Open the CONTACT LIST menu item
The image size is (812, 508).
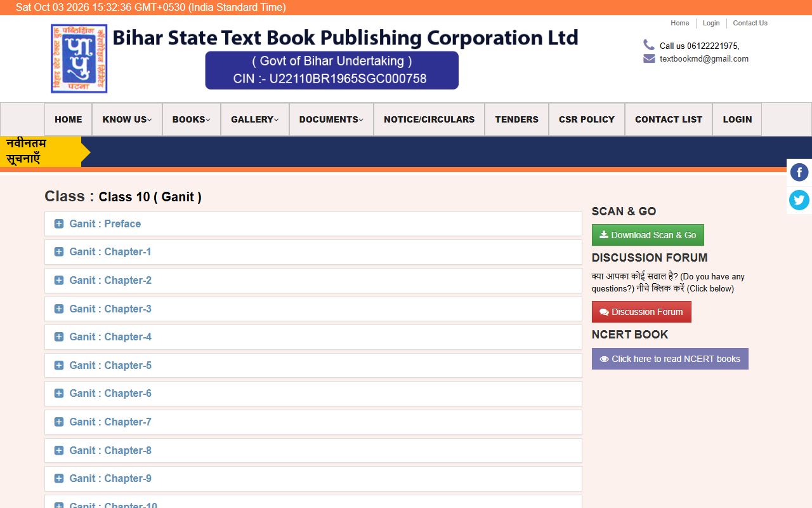point(669,119)
